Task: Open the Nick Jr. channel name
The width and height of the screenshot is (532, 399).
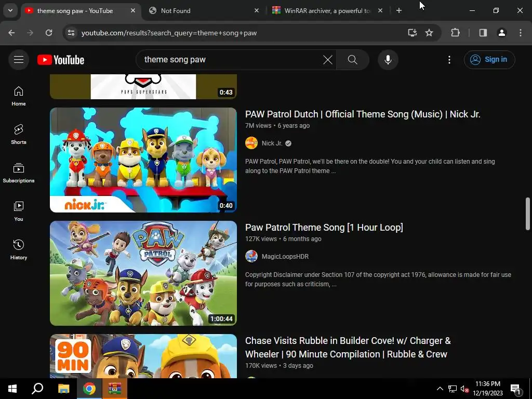Action: [x=272, y=143]
